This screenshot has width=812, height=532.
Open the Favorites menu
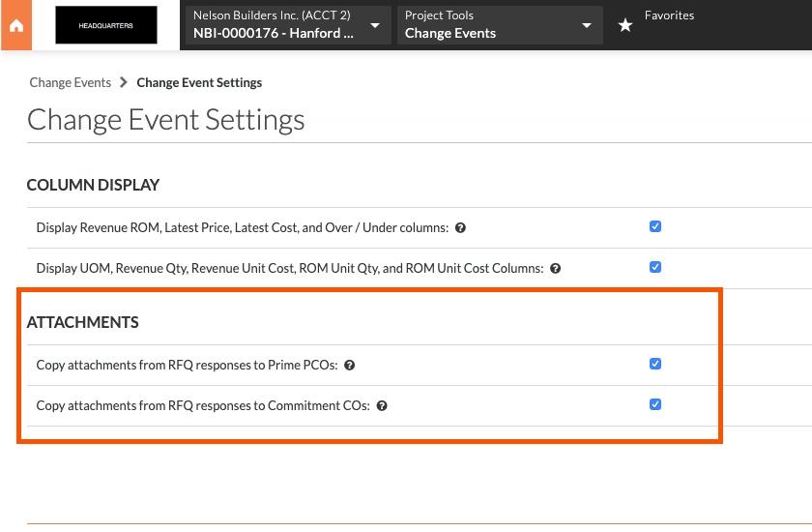click(669, 15)
